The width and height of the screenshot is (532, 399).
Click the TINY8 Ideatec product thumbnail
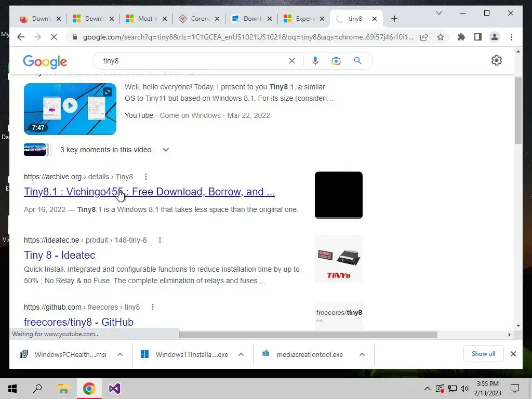coord(339,259)
